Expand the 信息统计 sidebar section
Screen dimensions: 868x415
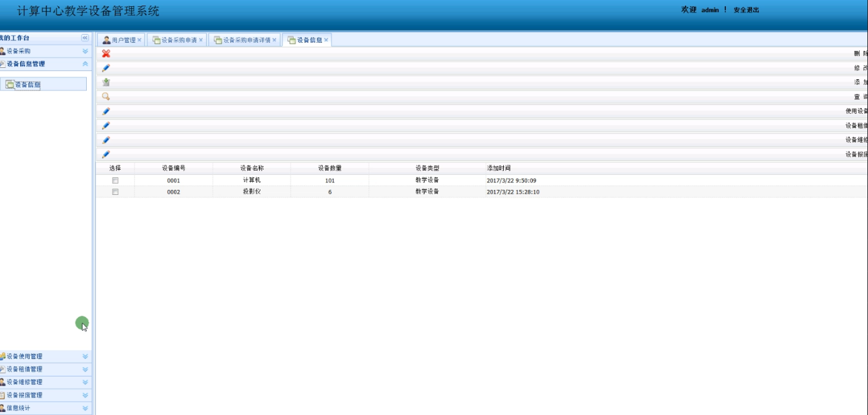(x=86, y=408)
